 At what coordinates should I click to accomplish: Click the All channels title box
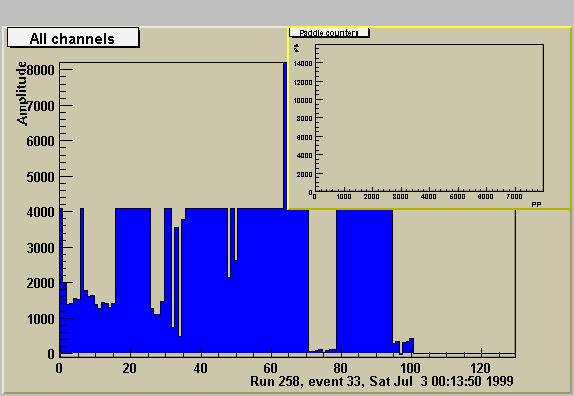click(73, 37)
